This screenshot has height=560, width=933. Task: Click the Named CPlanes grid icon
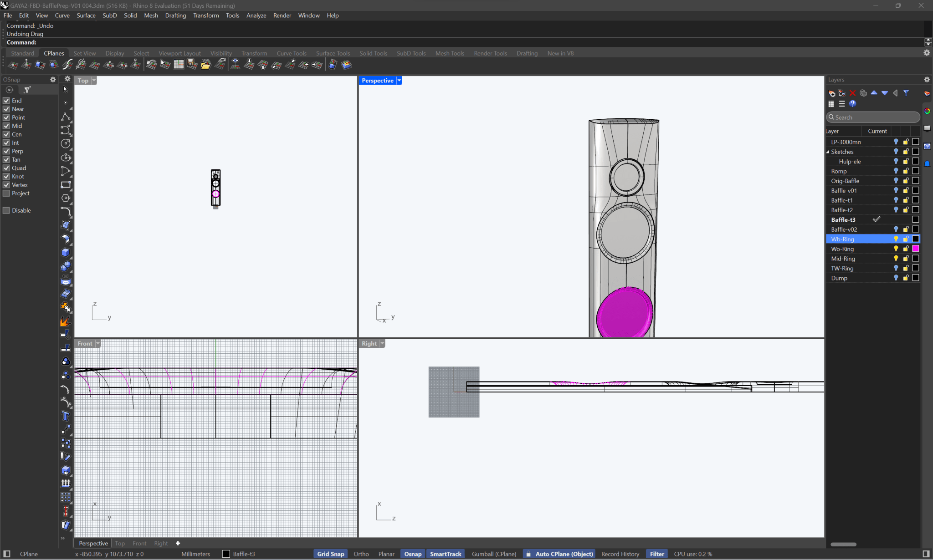click(179, 65)
